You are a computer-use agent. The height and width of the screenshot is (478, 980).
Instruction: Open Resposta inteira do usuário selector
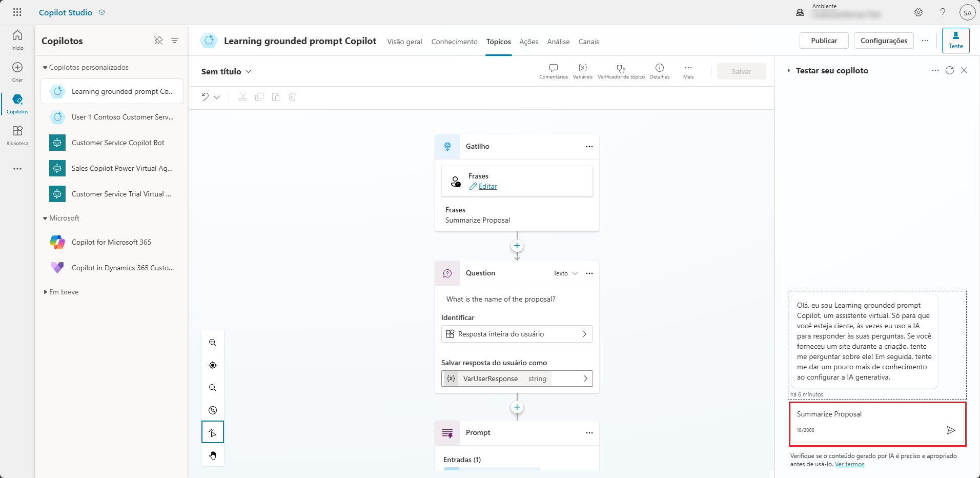pyautogui.click(x=517, y=334)
